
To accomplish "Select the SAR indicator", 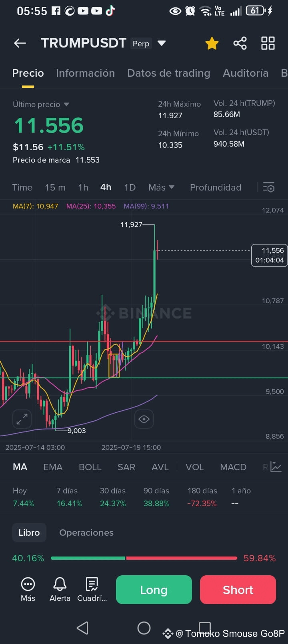I will point(126,467).
